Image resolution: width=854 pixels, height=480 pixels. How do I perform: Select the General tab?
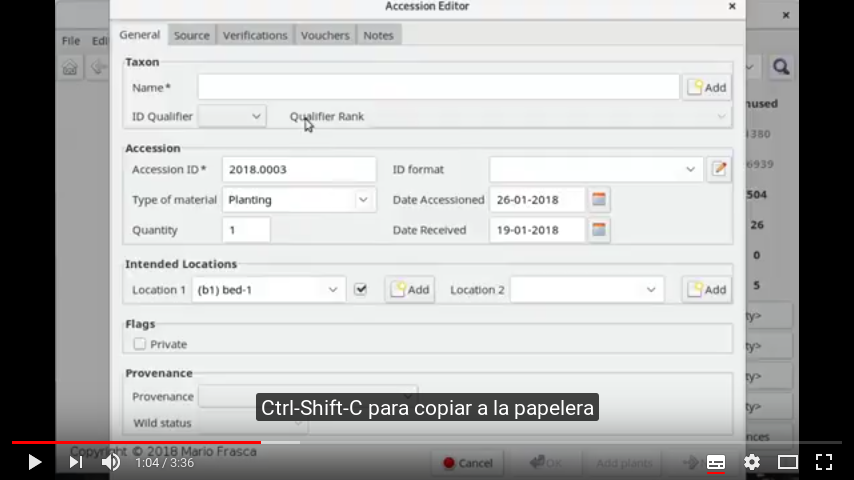(139, 35)
